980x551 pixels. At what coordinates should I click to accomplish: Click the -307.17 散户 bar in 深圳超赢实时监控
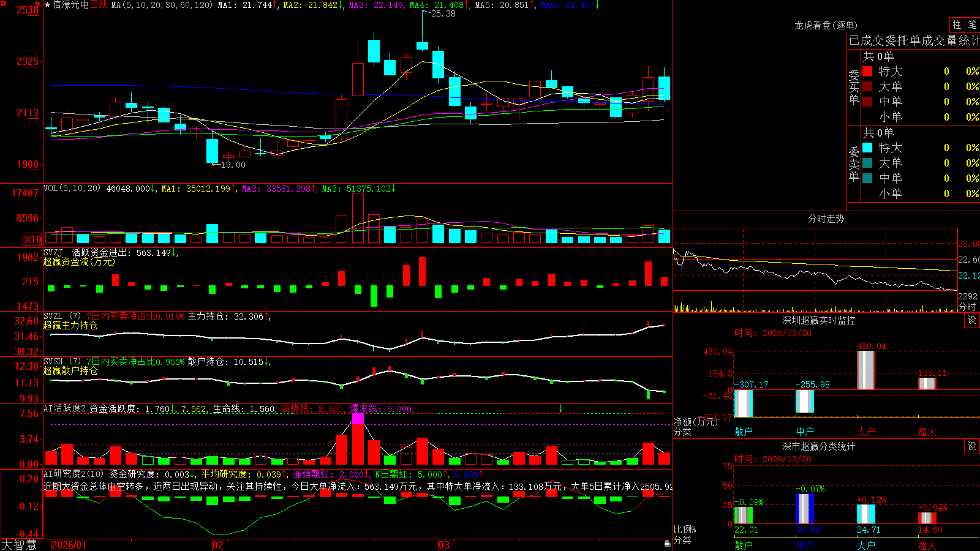click(744, 403)
